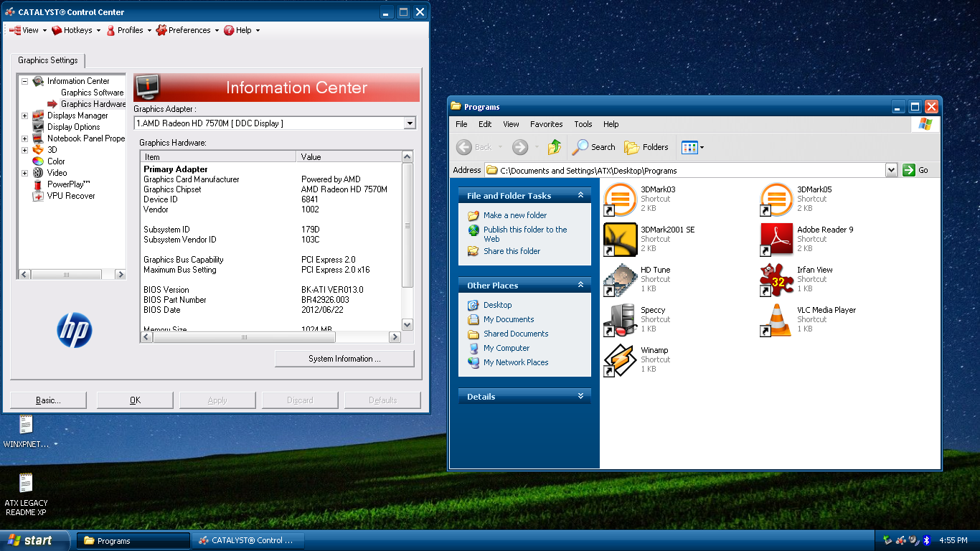Click Publish this folder to the Web

coord(525,234)
